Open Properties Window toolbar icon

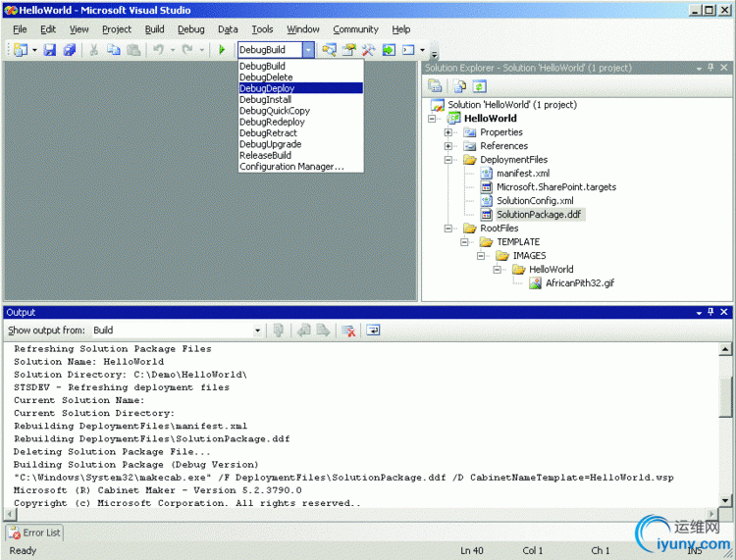(348, 49)
